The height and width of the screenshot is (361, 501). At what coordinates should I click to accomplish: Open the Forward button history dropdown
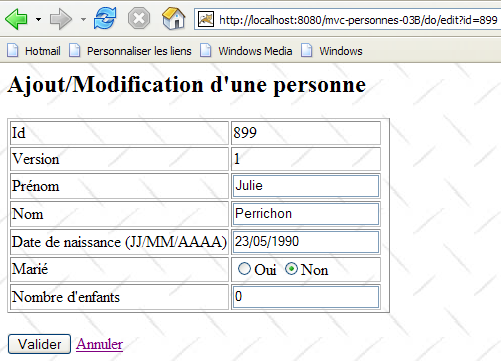click(83, 19)
